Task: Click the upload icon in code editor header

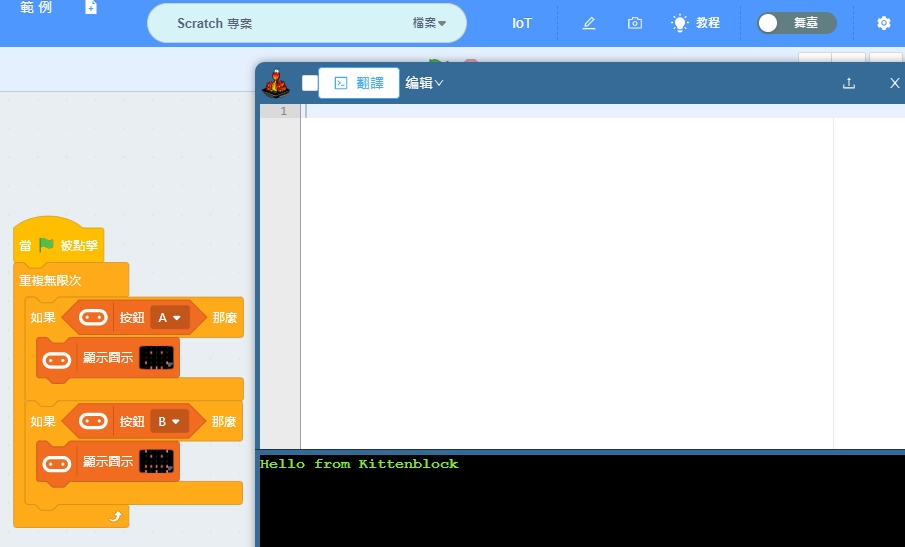Action: tap(849, 83)
